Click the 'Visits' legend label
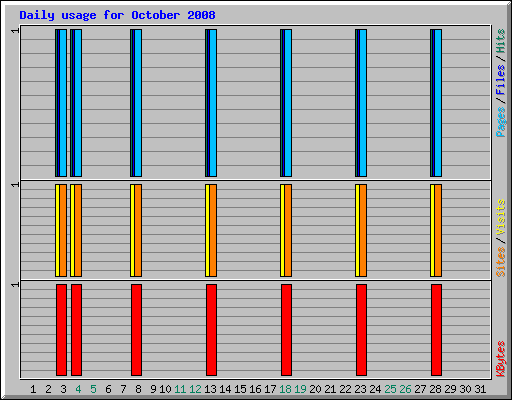The width and height of the screenshot is (512, 400). (500, 217)
